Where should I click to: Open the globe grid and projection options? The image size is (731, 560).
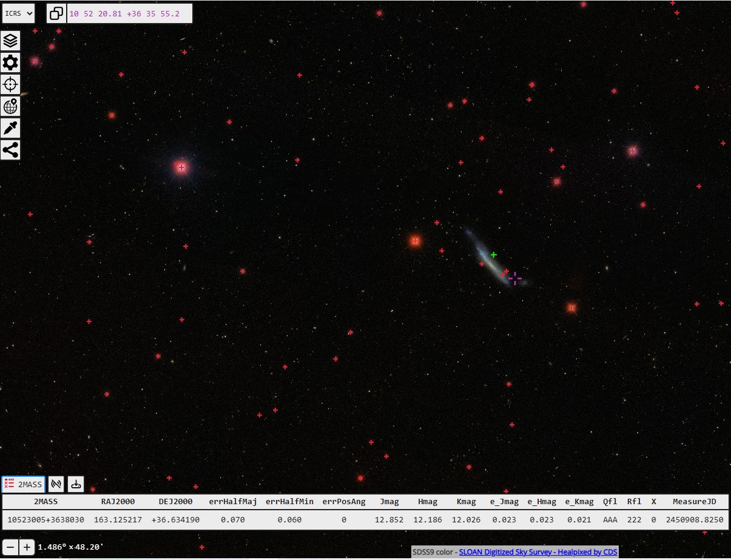10,106
